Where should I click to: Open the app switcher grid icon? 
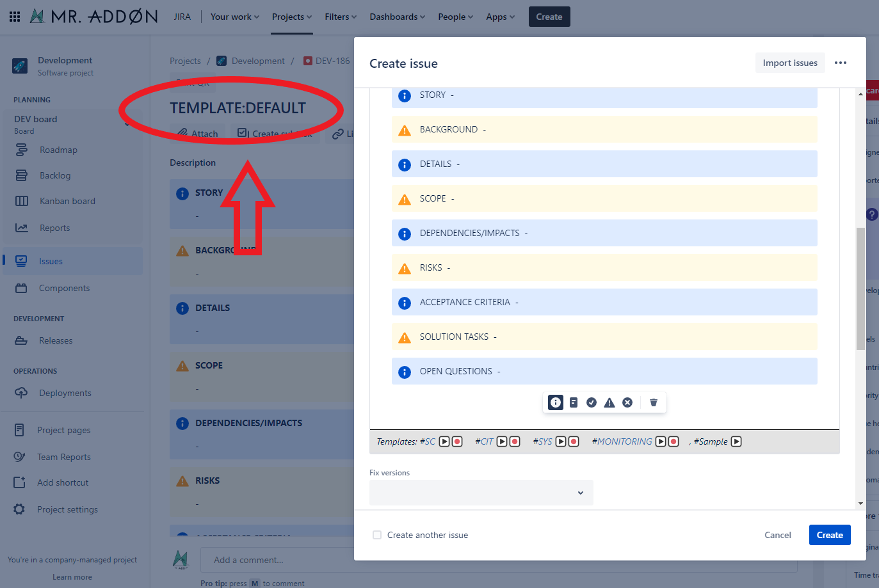tap(15, 17)
